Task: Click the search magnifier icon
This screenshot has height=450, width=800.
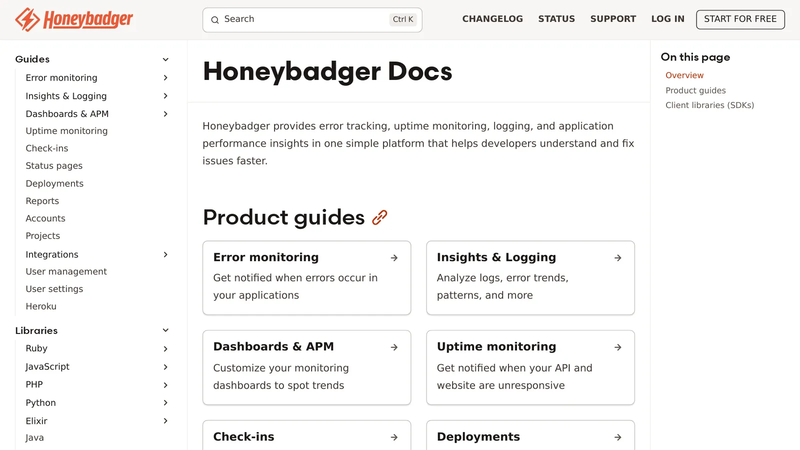Action: [x=215, y=19]
